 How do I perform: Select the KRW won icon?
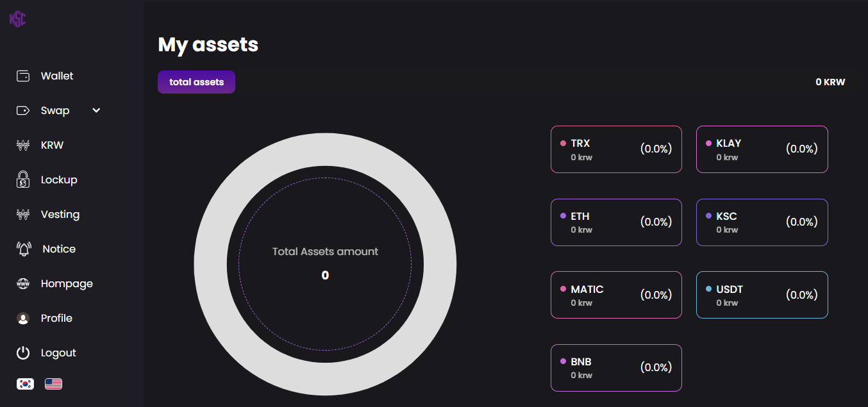[23, 145]
